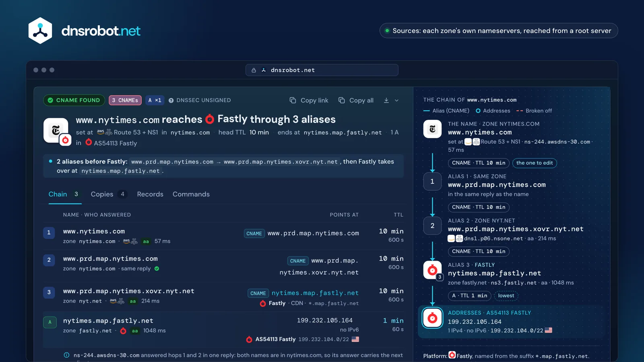Click the A ×1 record badge
Image resolution: width=644 pixels, height=362 pixels.
coord(155,100)
